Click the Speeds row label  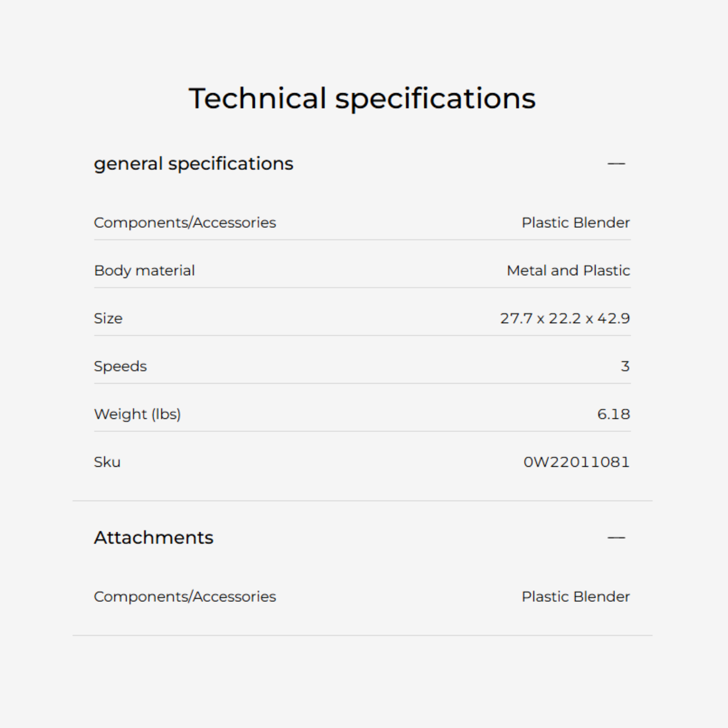(x=120, y=366)
